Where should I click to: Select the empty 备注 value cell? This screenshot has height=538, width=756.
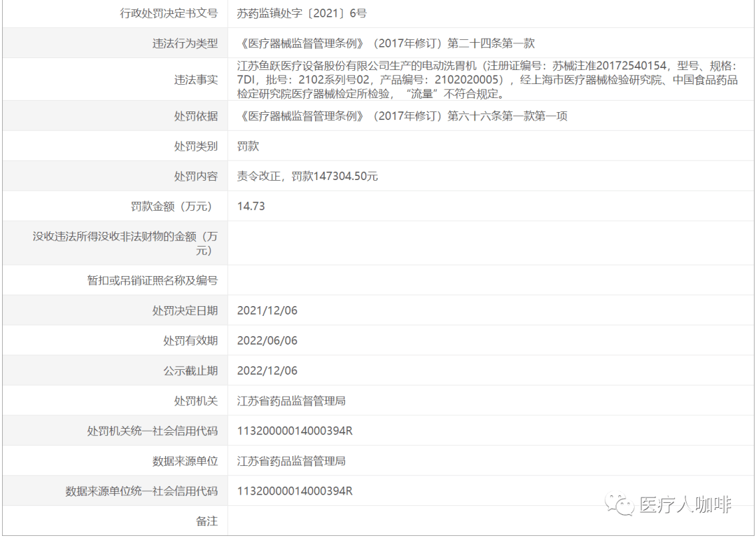tap(420, 521)
